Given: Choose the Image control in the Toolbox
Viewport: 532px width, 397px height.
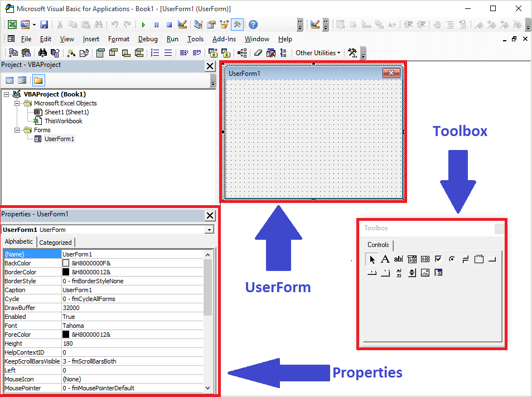Looking at the screenshot, I should pos(425,272).
